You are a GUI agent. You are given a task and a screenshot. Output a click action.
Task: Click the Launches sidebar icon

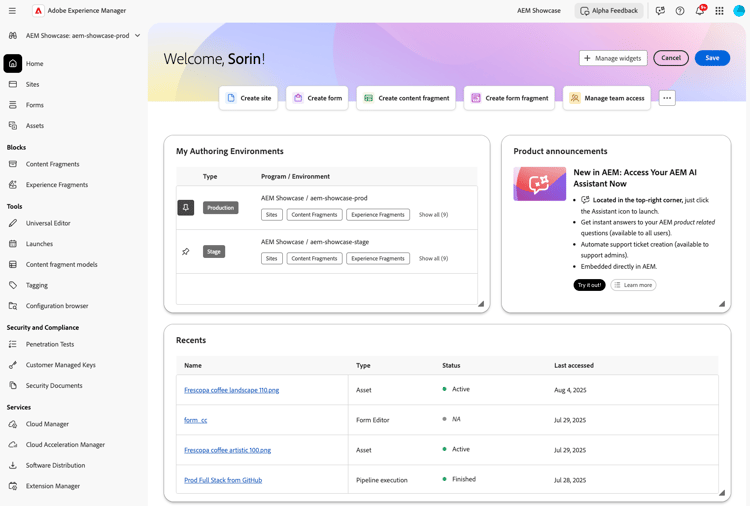[x=13, y=243]
